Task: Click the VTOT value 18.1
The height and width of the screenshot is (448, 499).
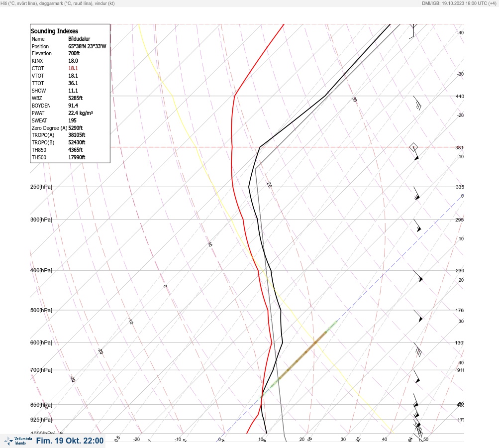Action: point(73,76)
